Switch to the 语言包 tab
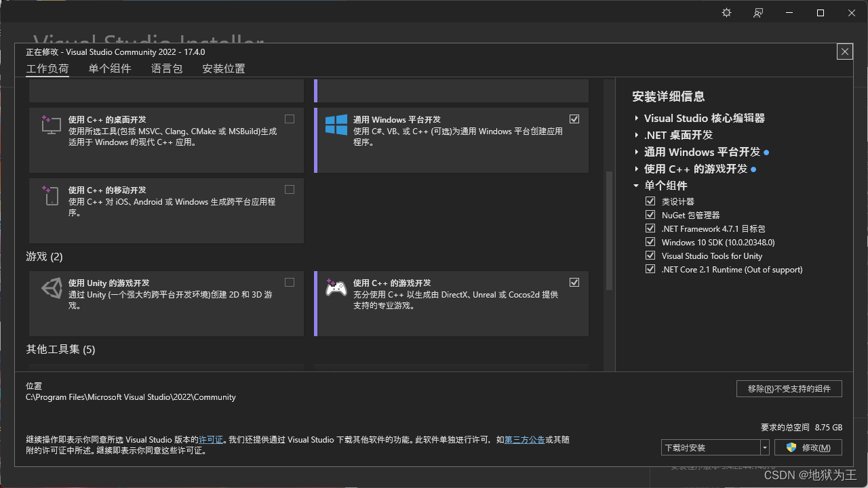The image size is (868, 488). pyautogui.click(x=167, y=68)
